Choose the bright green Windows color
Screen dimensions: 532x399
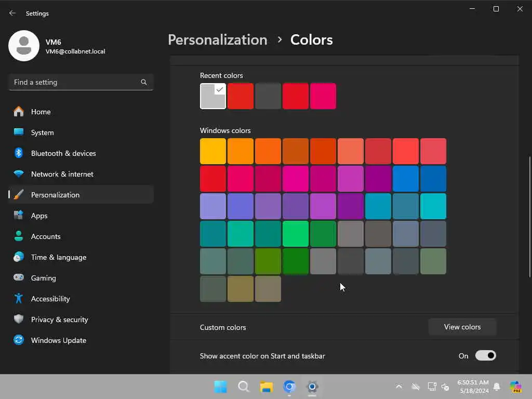click(296, 234)
